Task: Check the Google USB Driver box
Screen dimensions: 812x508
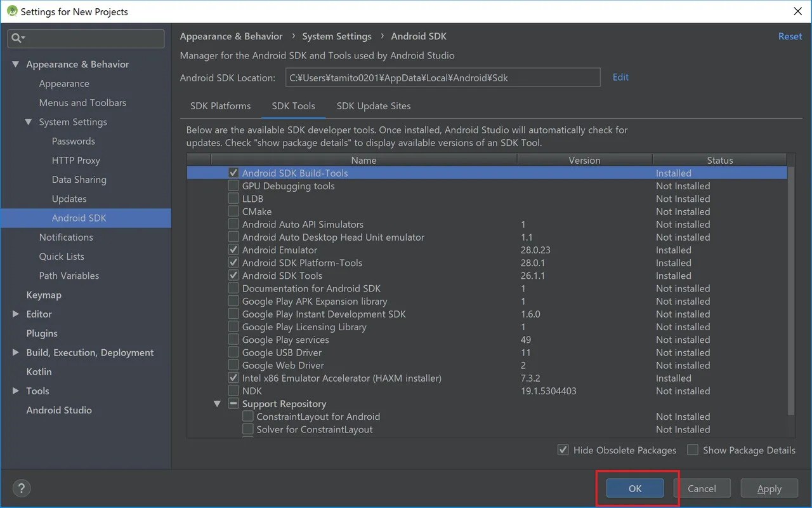Action: point(233,352)
